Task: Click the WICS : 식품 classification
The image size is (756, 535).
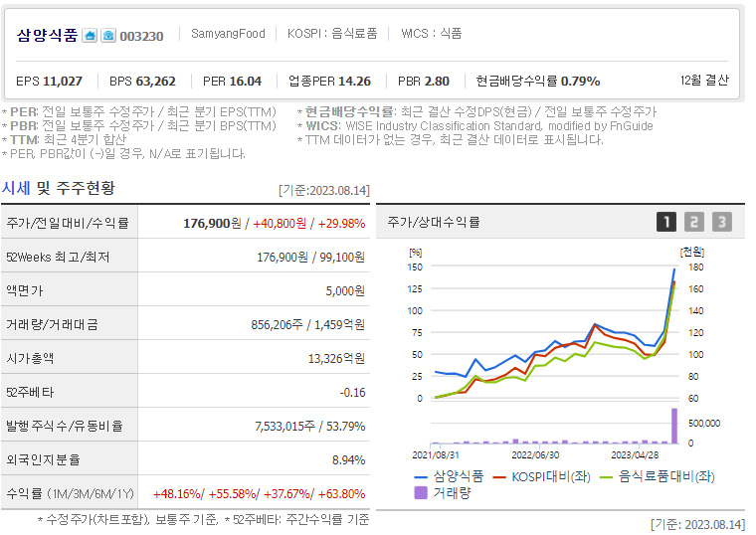Action: pos(432,33)
